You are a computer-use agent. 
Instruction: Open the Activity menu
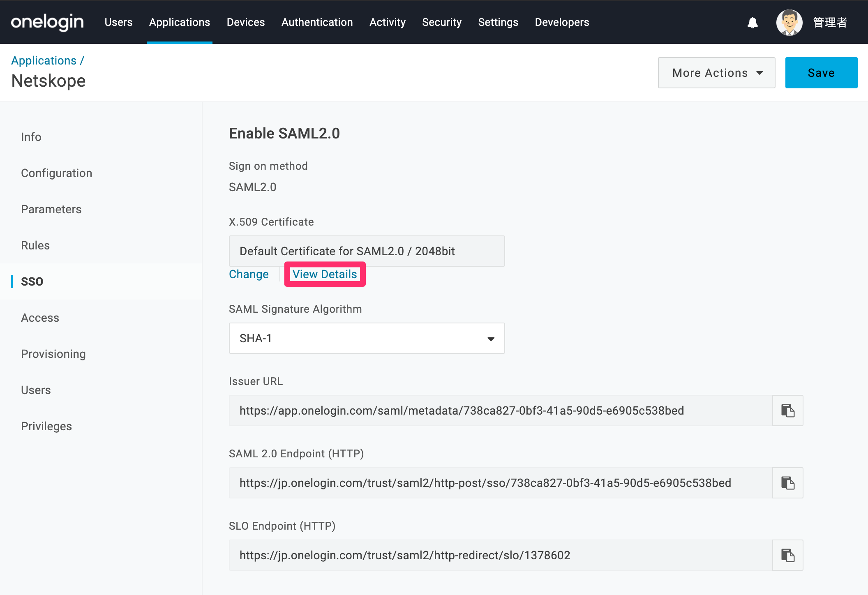click(x=388, y=22)
